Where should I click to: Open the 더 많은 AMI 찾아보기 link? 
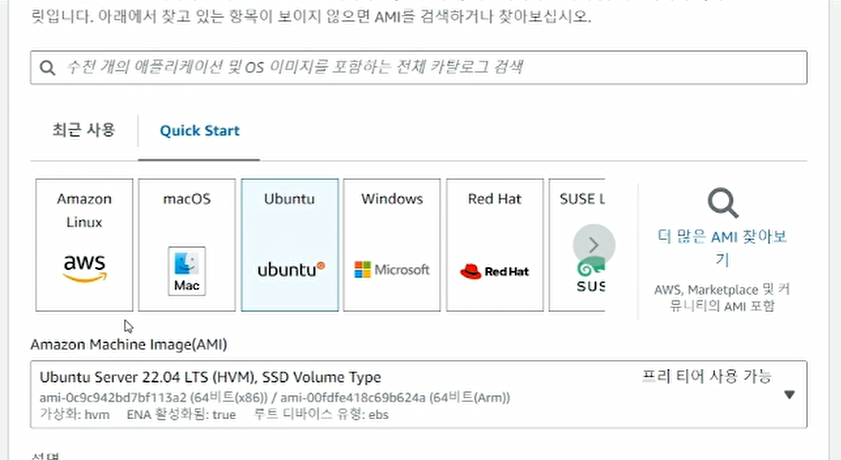(x=722, y=248)
